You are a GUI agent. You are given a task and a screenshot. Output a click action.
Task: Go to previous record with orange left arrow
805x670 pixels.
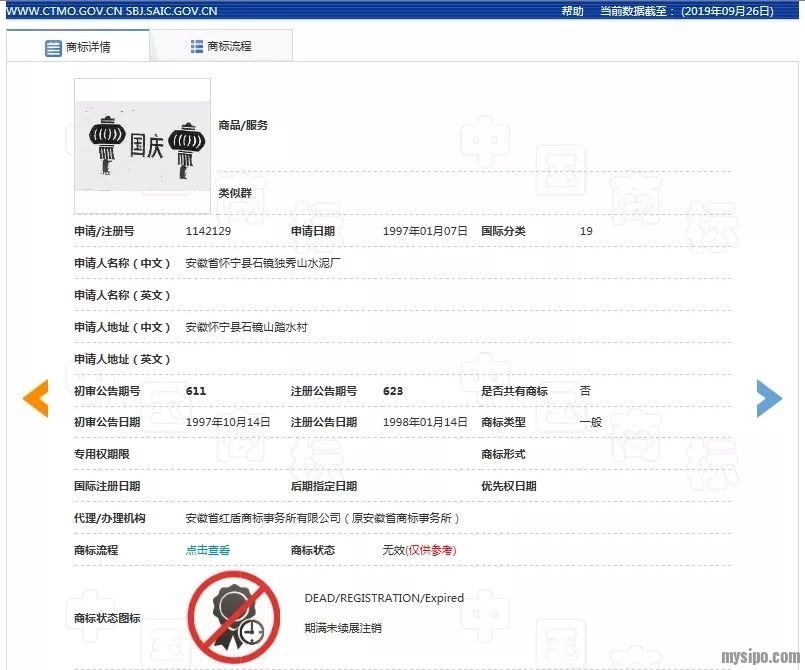(36, 398)
